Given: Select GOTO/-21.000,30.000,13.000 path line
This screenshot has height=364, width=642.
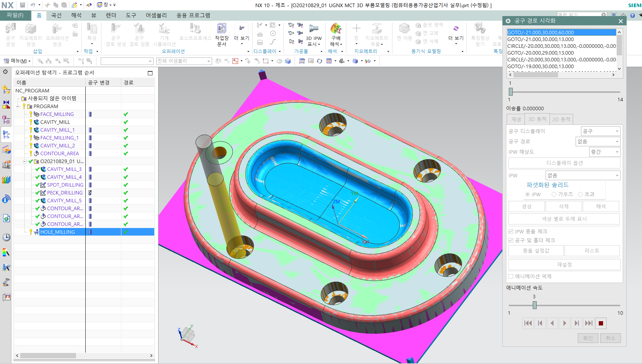Looking at the screenshot, I should (541, 39).
